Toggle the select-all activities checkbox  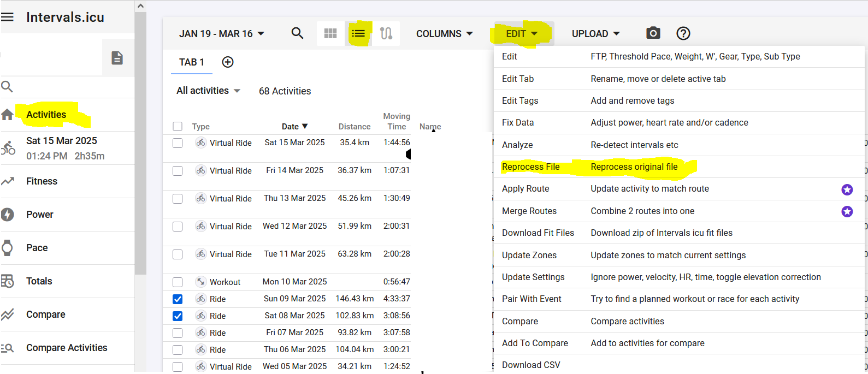(178, 127)
